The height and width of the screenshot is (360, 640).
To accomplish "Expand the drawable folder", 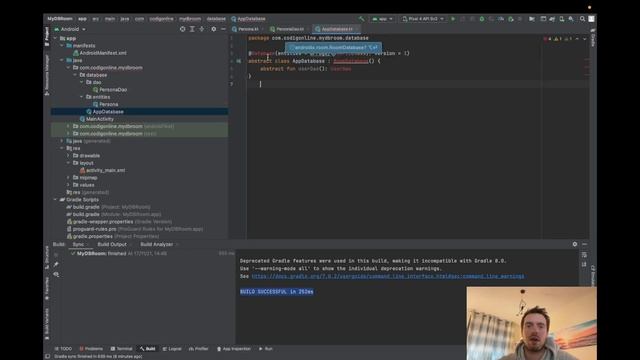I will click(69, 156).
